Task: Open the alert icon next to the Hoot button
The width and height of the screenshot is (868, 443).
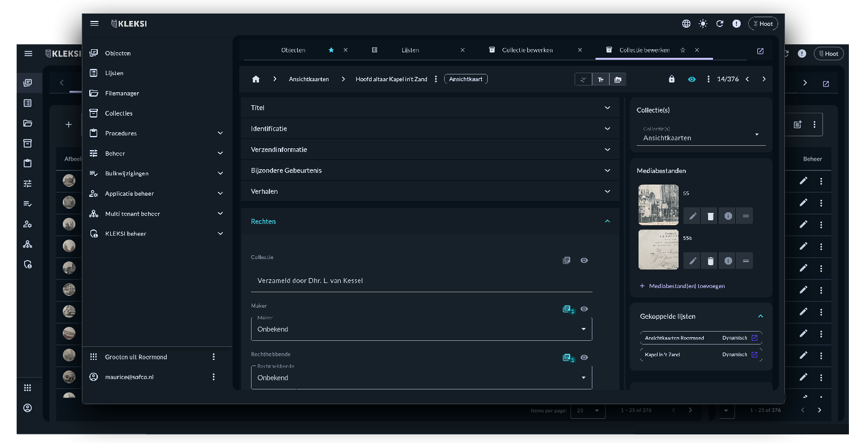Action: 736,24
